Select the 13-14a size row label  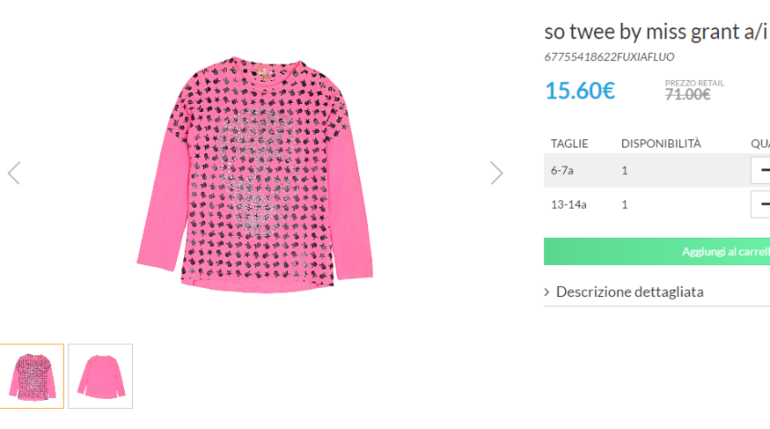coord(568,205)
